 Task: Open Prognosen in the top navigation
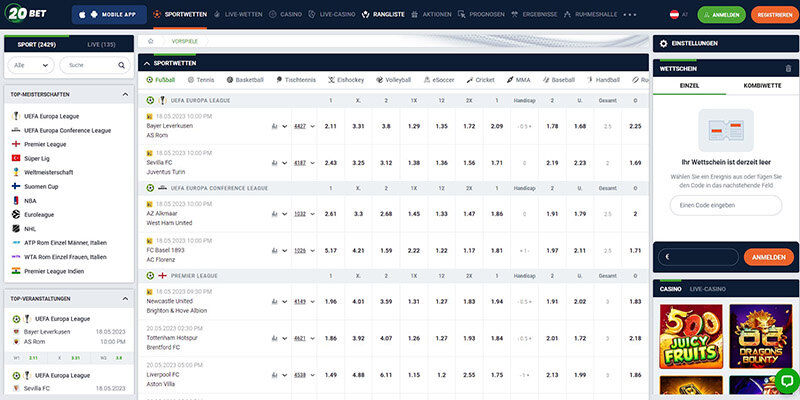pyautogui.click(x=481, y=14)
